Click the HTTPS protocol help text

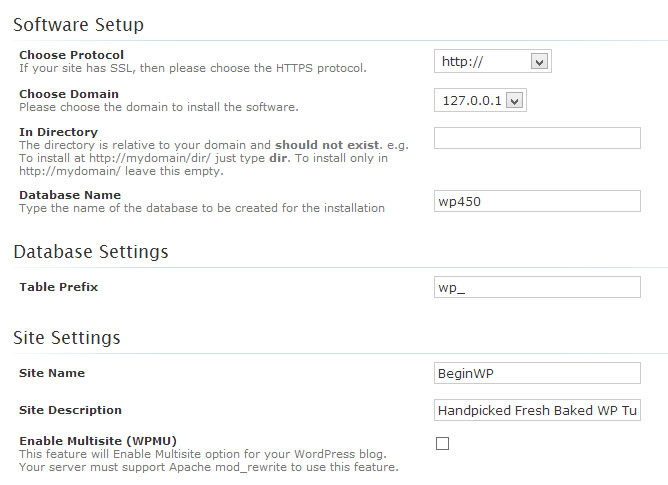point(193,68)
